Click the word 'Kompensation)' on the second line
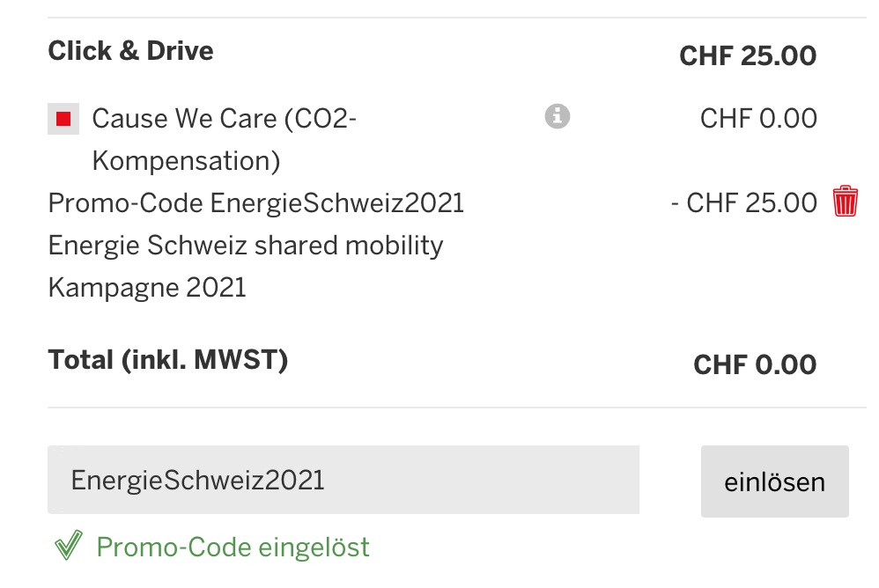Viewport: 879px width, 588px height. (x=186, y=161)
